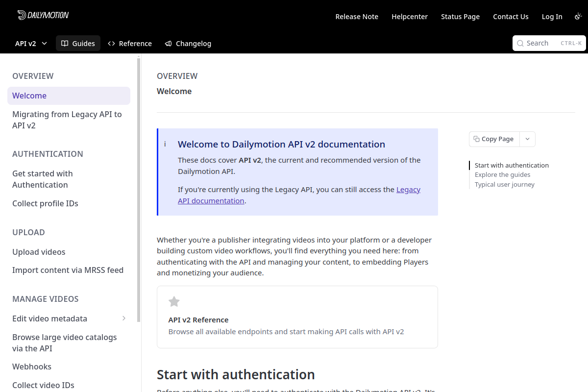Open Release Note in the top menu
The height and width of the screenshot is (392, 588).
[357, 17]
